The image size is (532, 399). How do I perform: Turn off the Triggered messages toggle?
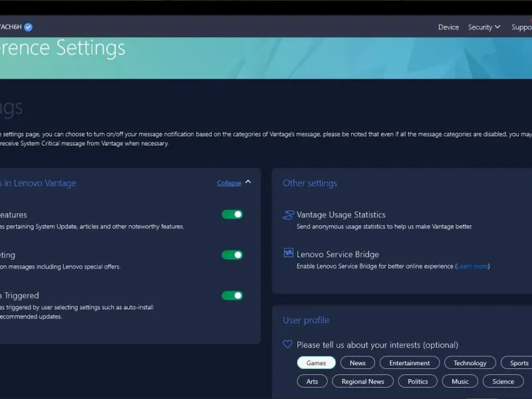(232, 295)
